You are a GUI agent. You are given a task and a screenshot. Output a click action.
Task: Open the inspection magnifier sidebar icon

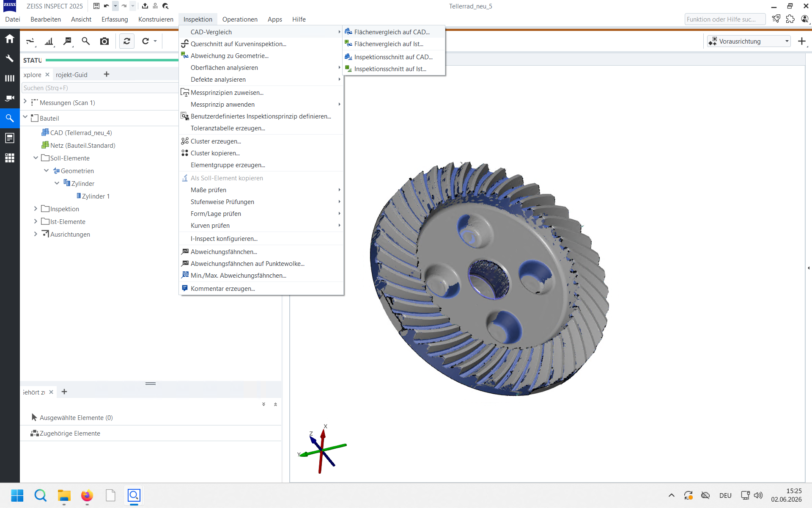(x=10, y=118)
